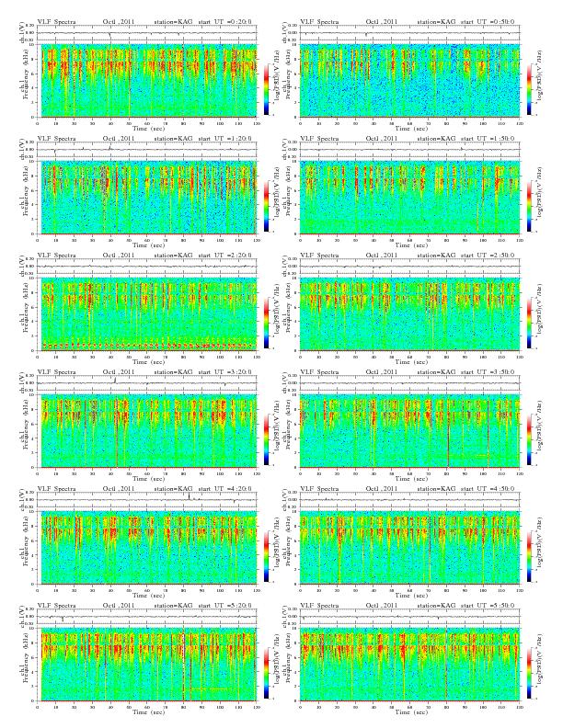Click the spectrogram with start UT 4:20:0
This screenshot has height=728, width=563.
click(x=147, y=548)
